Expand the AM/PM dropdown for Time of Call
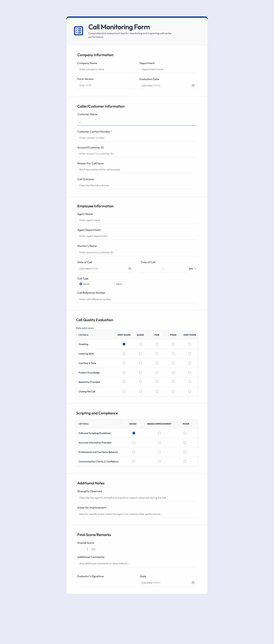The width and height of the screenshot is (274, 644). click(x=192, y=269)
